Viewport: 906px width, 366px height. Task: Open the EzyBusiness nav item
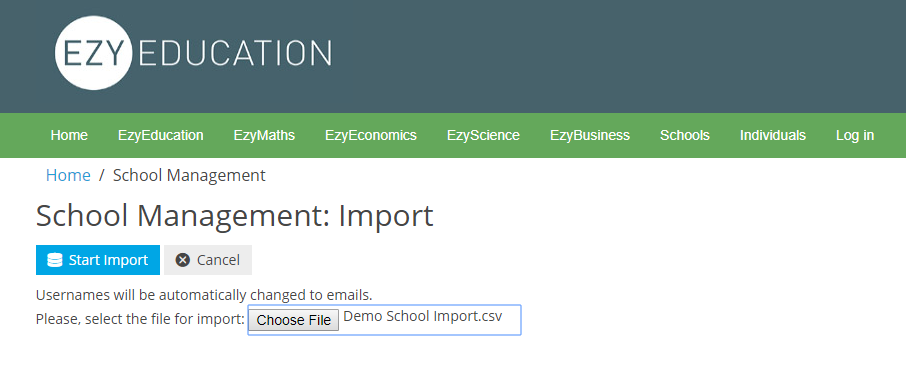pyautogui.click(x=590, y=135)
